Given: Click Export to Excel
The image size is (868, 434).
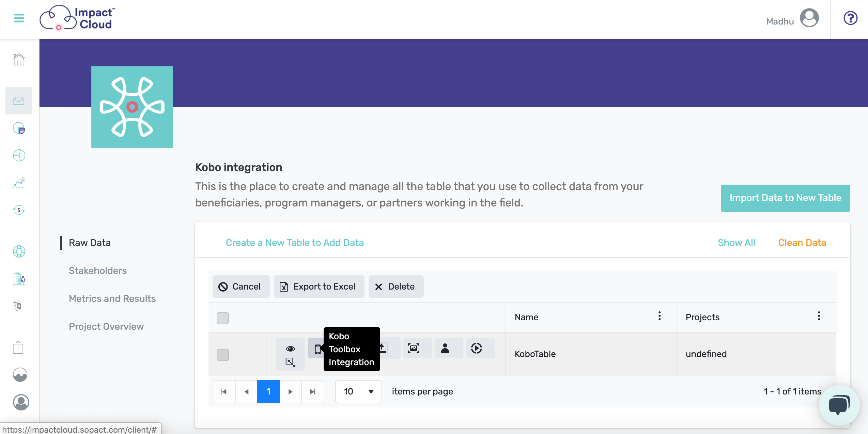Looking at the screenshot, I should pyautogui.click(x=319, y=286).
